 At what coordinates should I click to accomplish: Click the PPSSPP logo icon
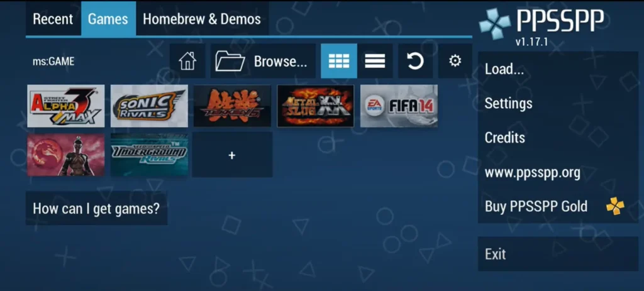pyautogui.click(x=496, y=25)
